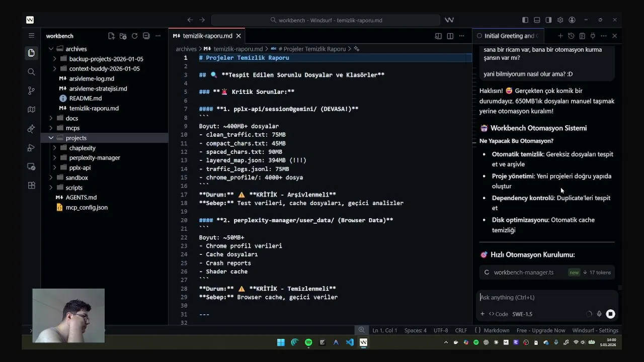Open the Run and Debug view
This screenshot has height=362, width=644.
click(31, 148)
